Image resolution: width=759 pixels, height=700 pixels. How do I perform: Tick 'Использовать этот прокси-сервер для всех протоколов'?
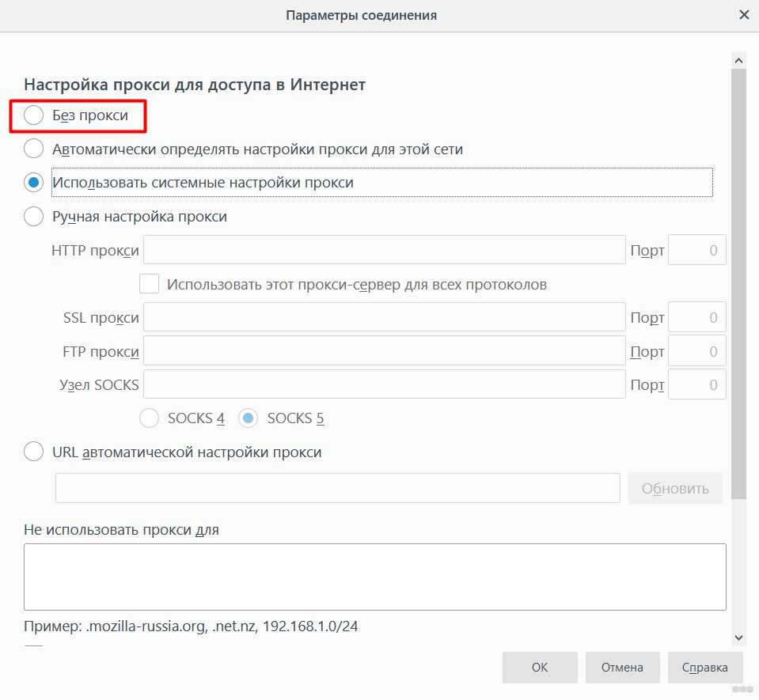click(149, 283)
